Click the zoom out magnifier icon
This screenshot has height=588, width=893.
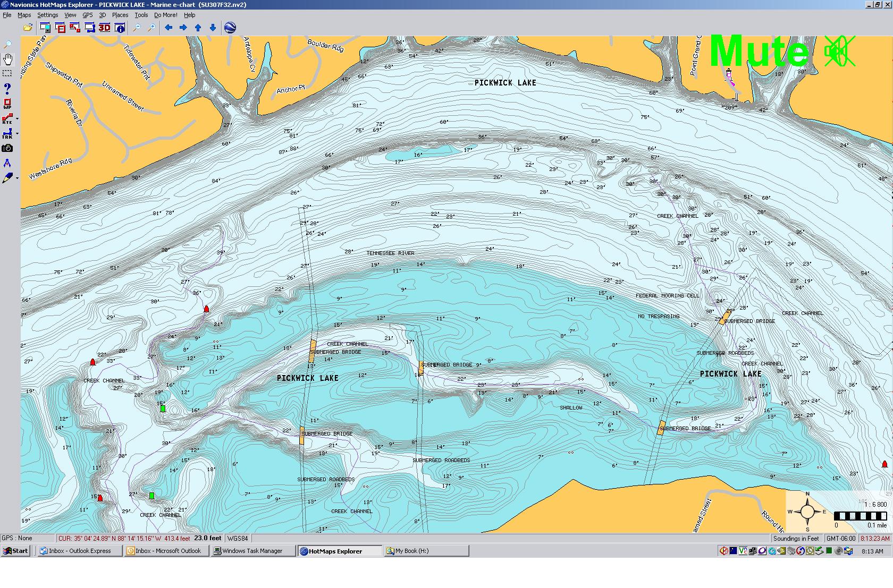[137, 28]
